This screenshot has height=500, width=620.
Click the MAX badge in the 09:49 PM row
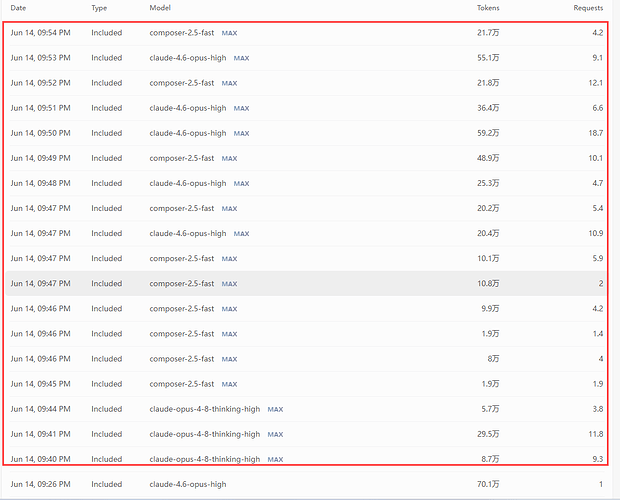[x=229, y=158]
